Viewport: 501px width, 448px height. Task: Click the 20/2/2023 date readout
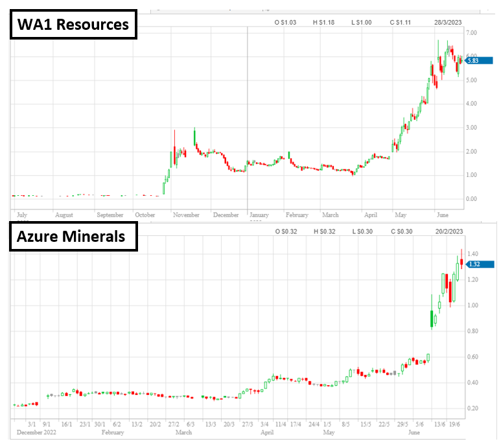449,231
